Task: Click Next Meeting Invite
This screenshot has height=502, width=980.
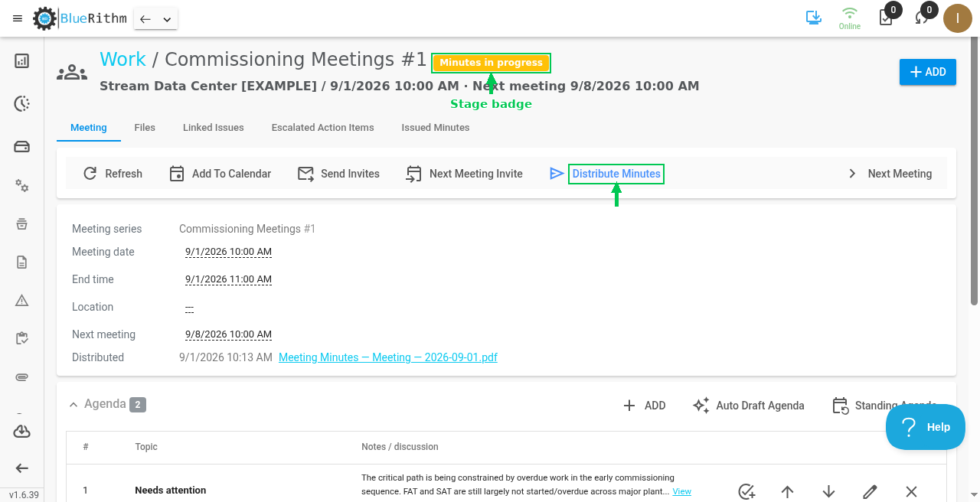Action: pyautogui.click(x=465, y=174)
